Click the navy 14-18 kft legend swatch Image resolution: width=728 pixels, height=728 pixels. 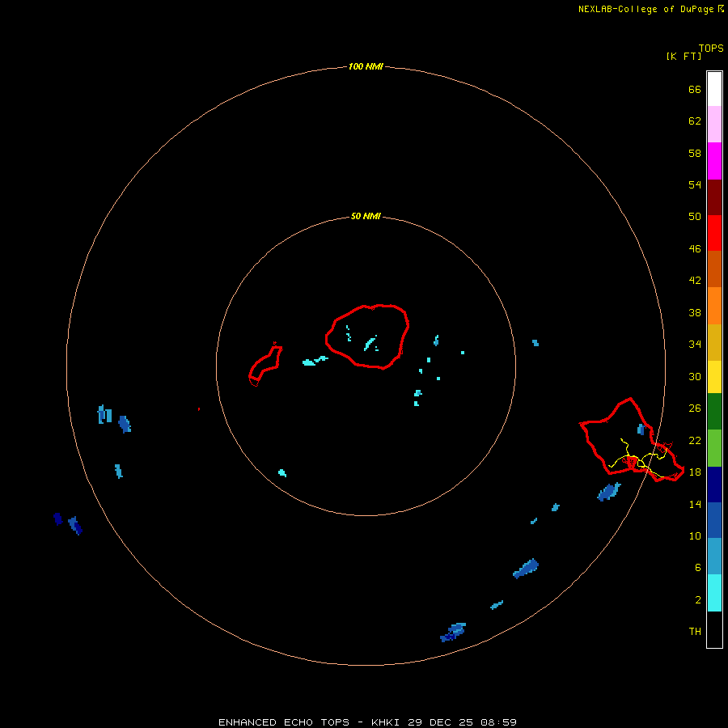point(714,485)
